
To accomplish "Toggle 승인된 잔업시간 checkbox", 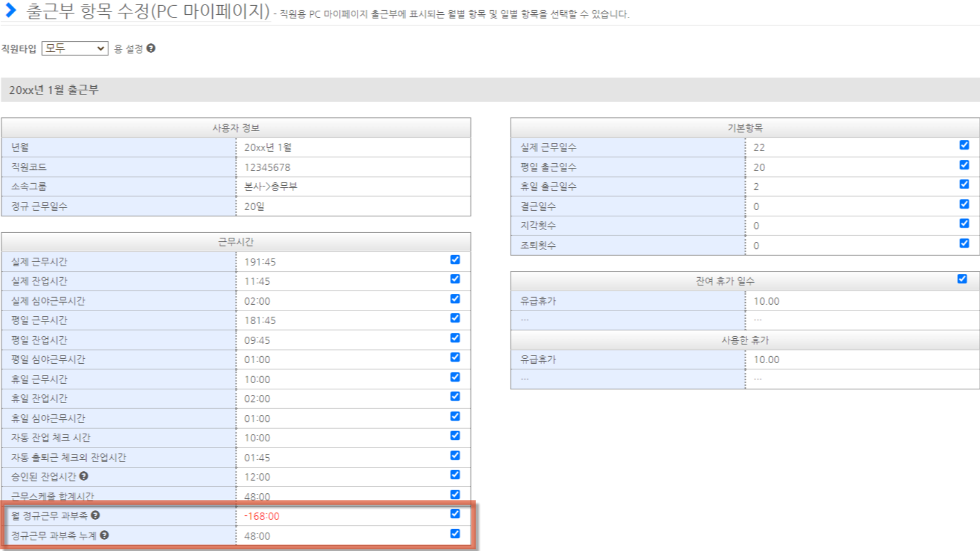I will (455, 475).
